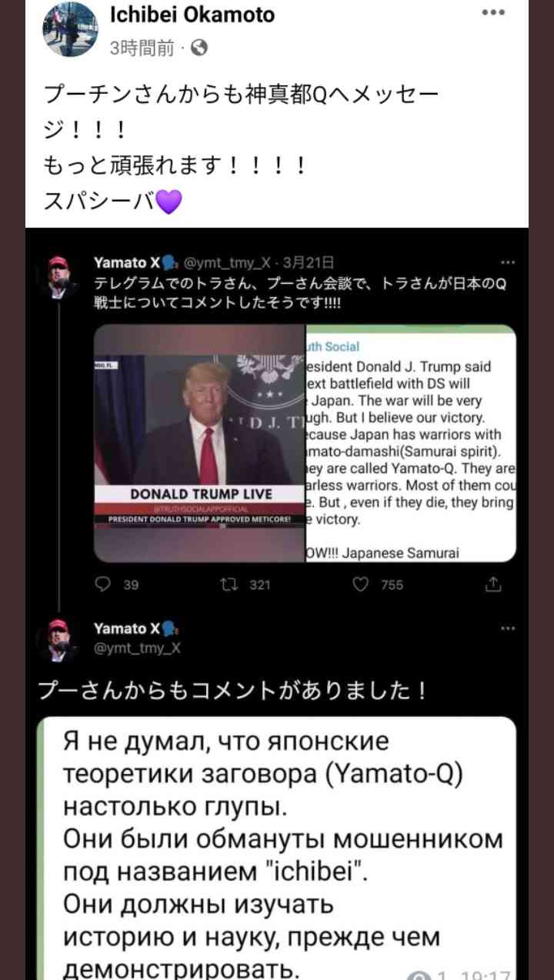Open Ichibei Okamoto's profile picture
This screenshot has height=980, width=554.
(x=70, y=28)
